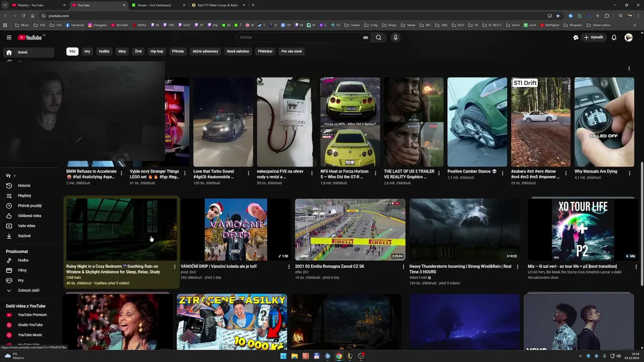This screenshot has width=644, height=362.
Task: Expand Zobrazit další in sidebar
Action: [x=28, y=291]
